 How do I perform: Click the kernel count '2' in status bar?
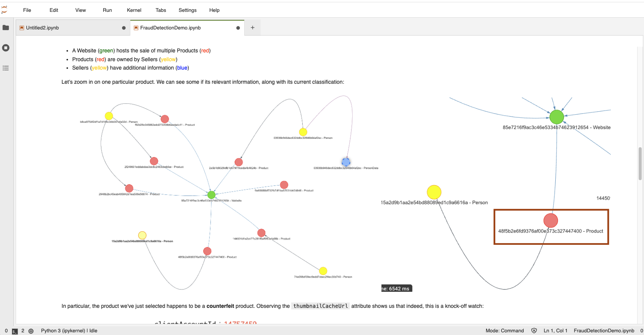(x=23, y=331)
